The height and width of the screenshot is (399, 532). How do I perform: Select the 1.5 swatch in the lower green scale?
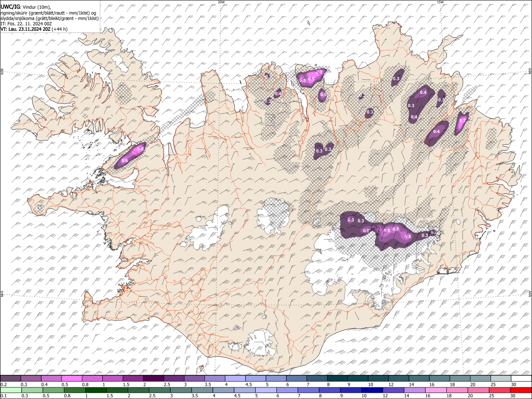click(x=116, y=390)
